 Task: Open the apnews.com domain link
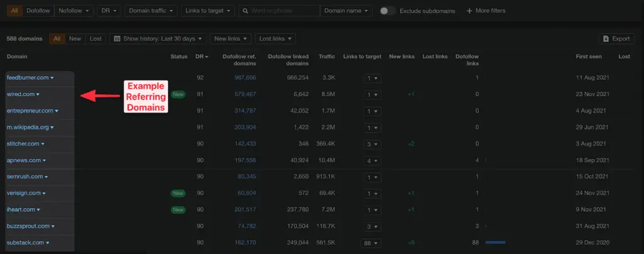point(24,160)
